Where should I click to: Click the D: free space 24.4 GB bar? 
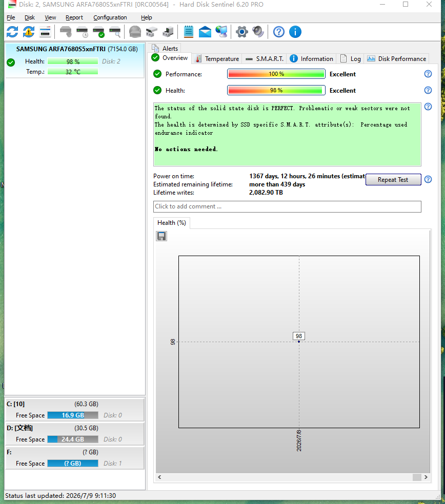pyautogui.click(x=73, y=439)
